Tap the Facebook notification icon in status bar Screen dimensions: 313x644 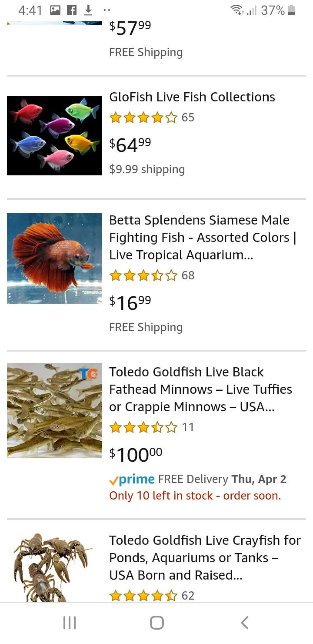pos(72,10)
